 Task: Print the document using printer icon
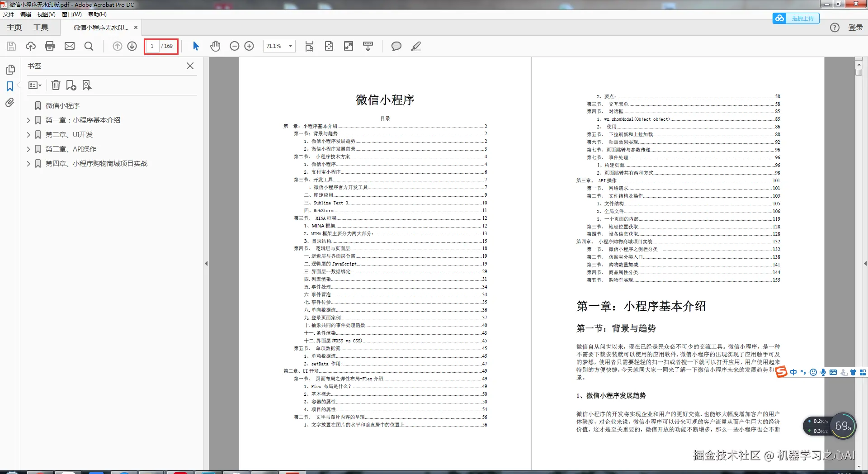50,46
